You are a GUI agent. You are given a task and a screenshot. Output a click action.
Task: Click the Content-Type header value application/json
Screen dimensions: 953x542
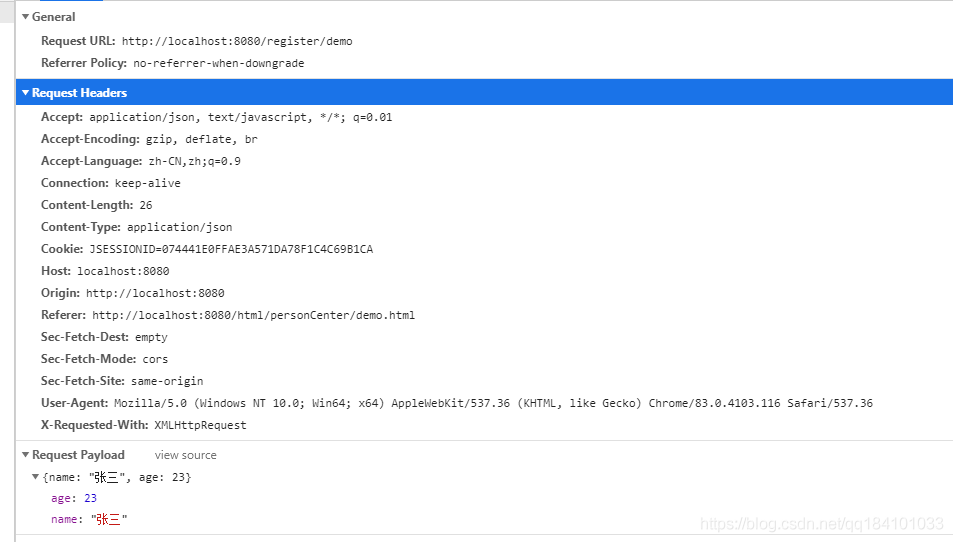click(x=179, y=227)
